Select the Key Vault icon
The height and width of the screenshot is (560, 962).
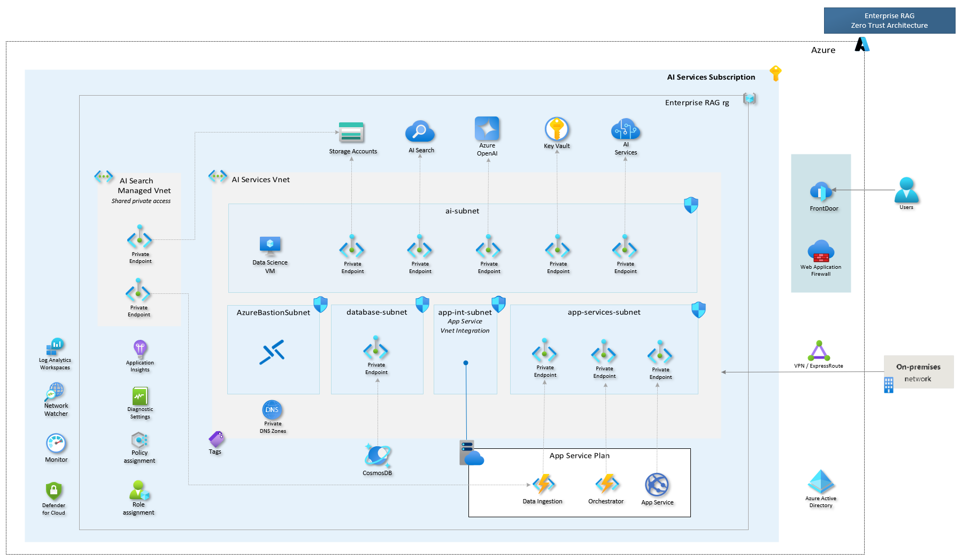pyautogui.click(x=557, y=129)
